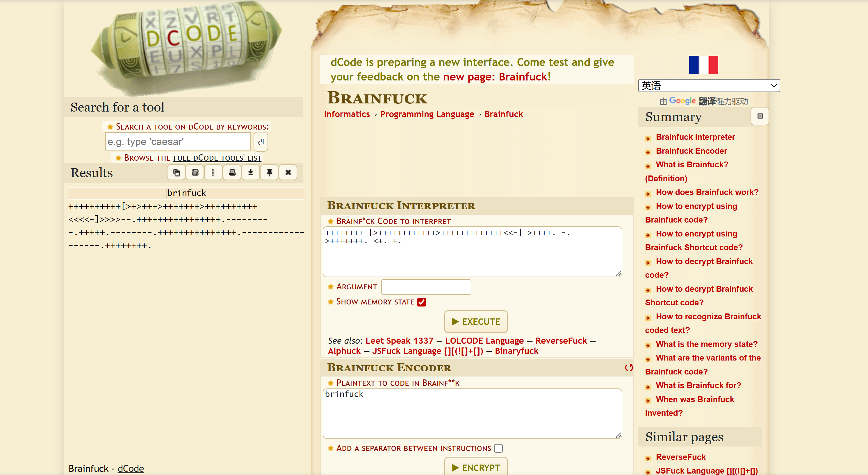Browse the full dCode tools' list
The height and width of the screenshot is (475, 868).
217,158
